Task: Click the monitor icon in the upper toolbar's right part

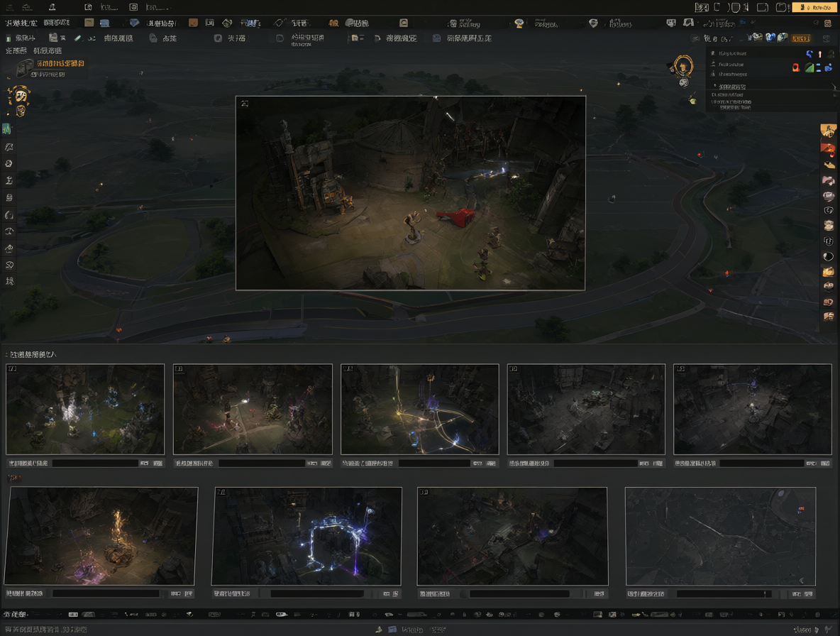Action: click(x=670, y=23)
